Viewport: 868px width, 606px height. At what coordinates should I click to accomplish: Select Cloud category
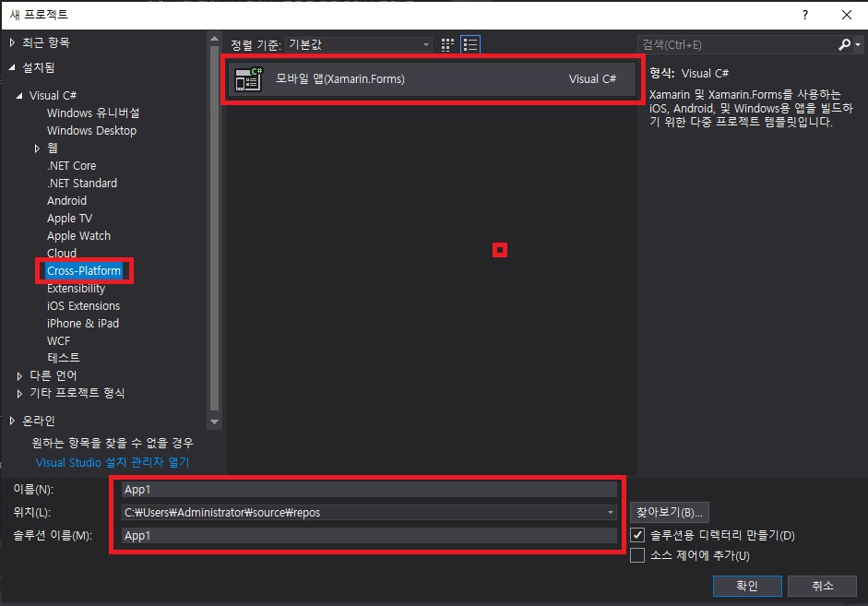pos(62,253)
